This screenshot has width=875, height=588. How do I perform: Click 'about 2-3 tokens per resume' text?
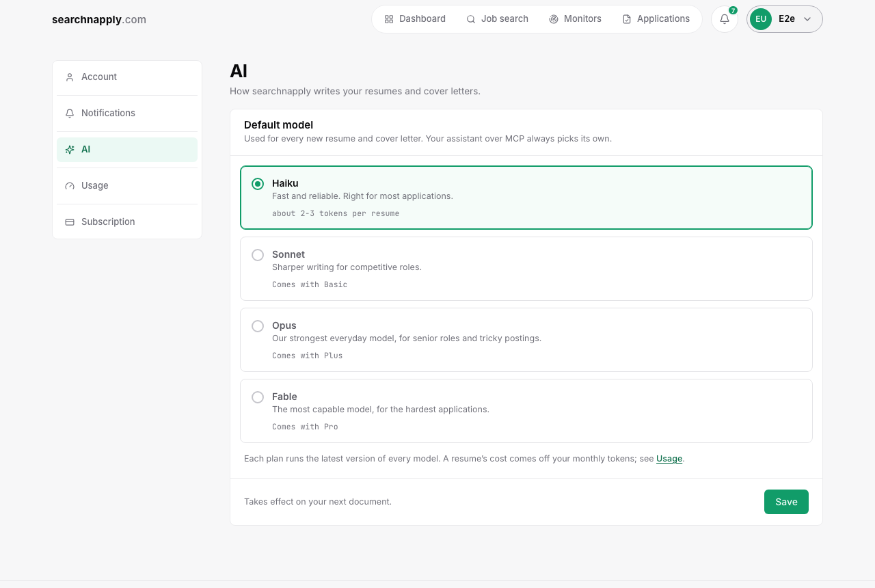pos(336,213)
